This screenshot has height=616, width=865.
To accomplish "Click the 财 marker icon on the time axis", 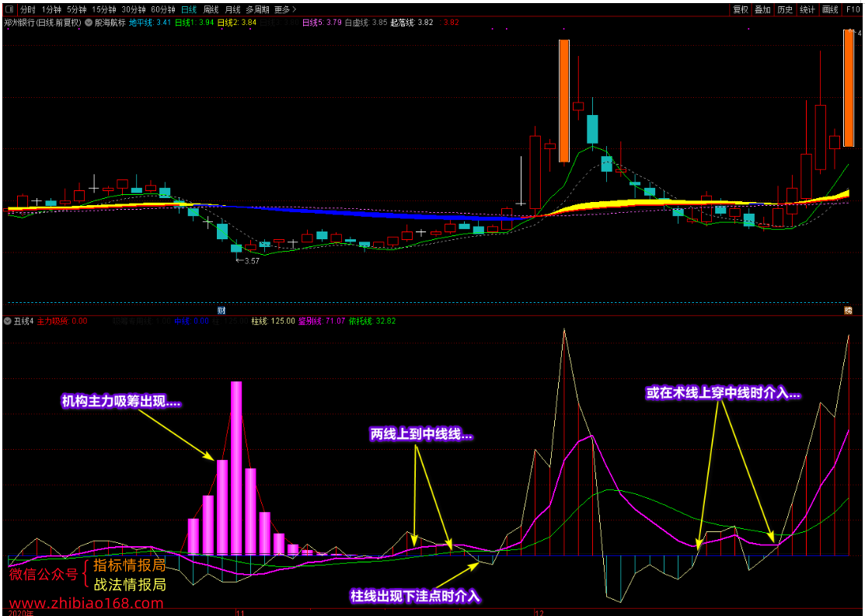I will [x=221, y=311].
